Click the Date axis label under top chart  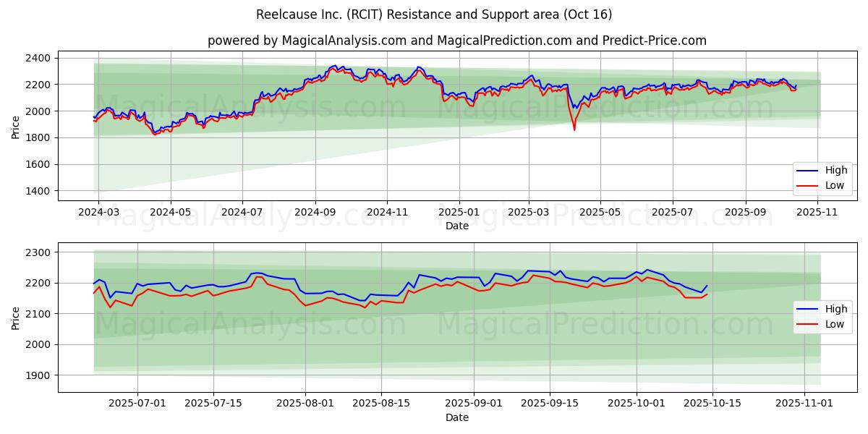coord(456,226)
